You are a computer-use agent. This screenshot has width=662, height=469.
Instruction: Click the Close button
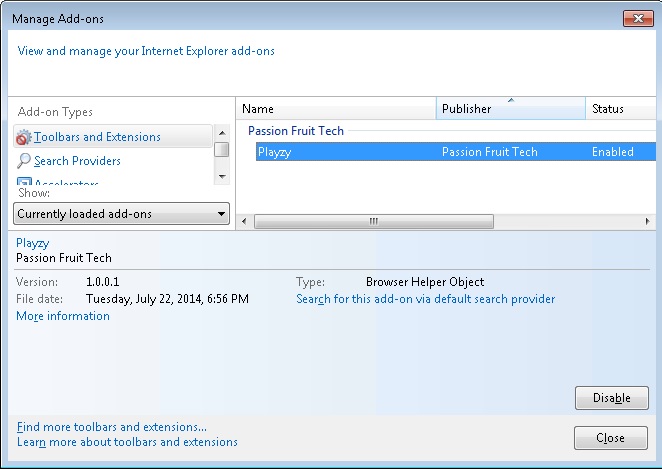(610, 438)
